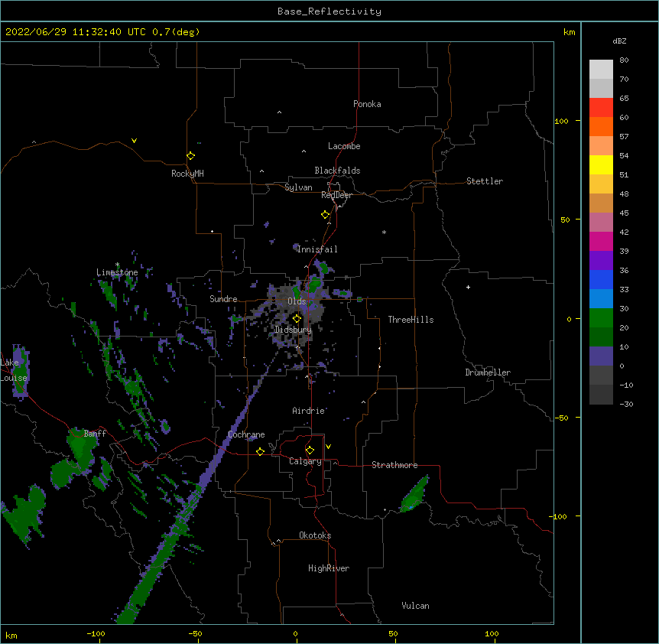
Task: Click the red swatch in the dBZ legend
Action: coord(601,108)
